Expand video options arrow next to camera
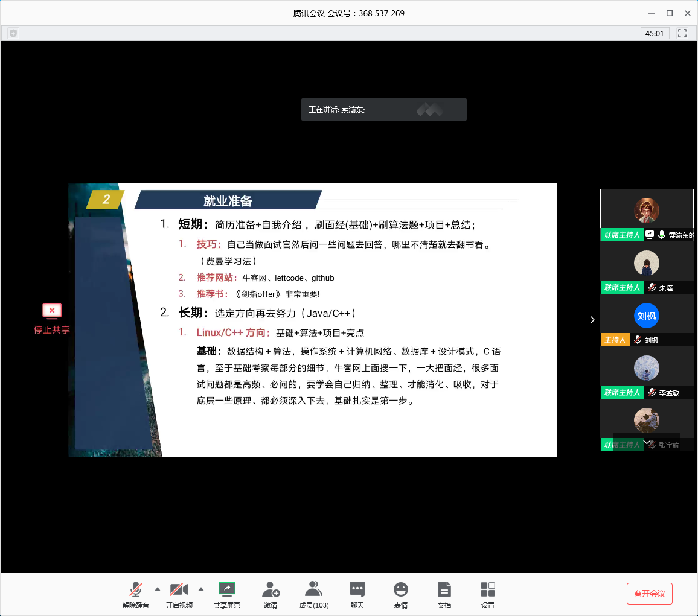698x616 pixels. click(201, 589)
